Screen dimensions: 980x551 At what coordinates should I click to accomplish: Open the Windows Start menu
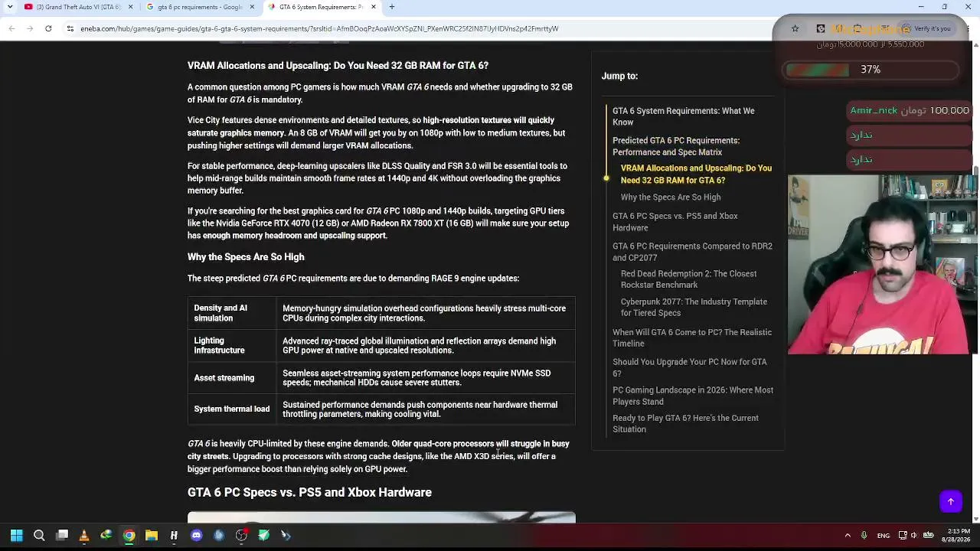coord(16,536)
